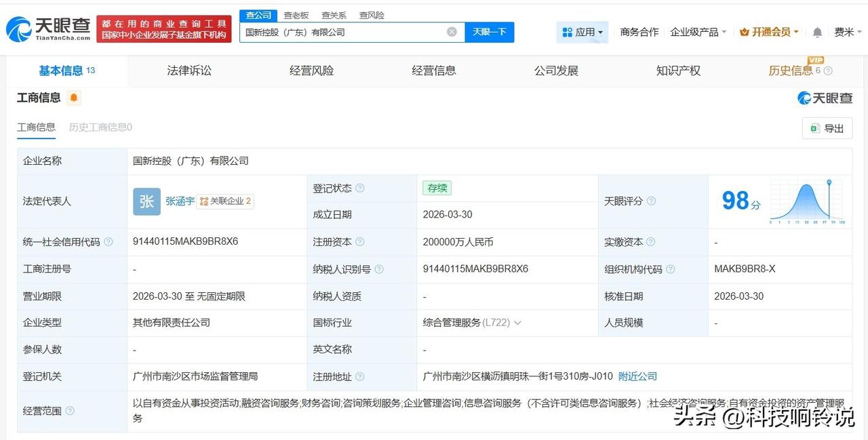
Task: Clear the search box with the × icon
Action: [x=450, y=31]
